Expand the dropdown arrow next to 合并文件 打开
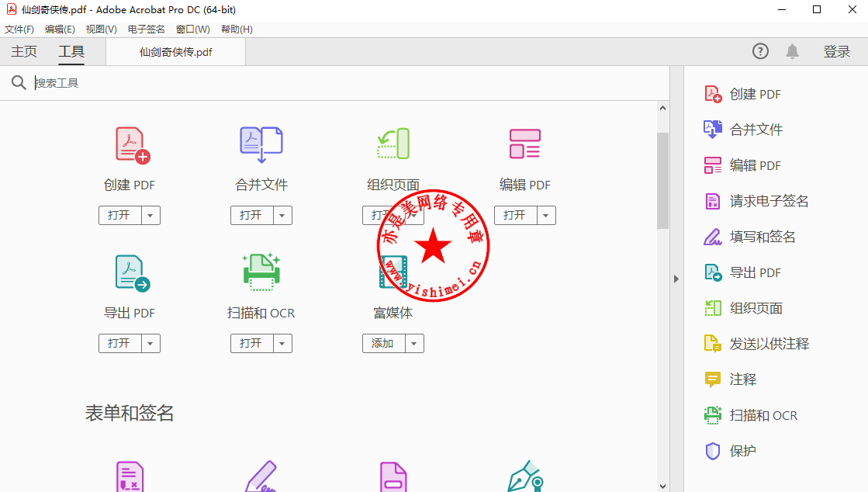 coord(282,216)
